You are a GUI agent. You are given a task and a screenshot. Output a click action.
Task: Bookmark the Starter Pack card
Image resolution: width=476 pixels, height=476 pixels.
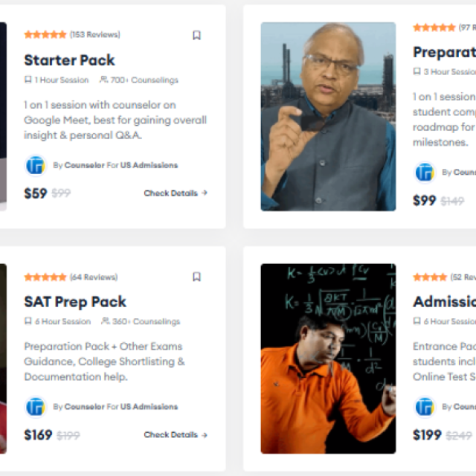pos(196,35)
